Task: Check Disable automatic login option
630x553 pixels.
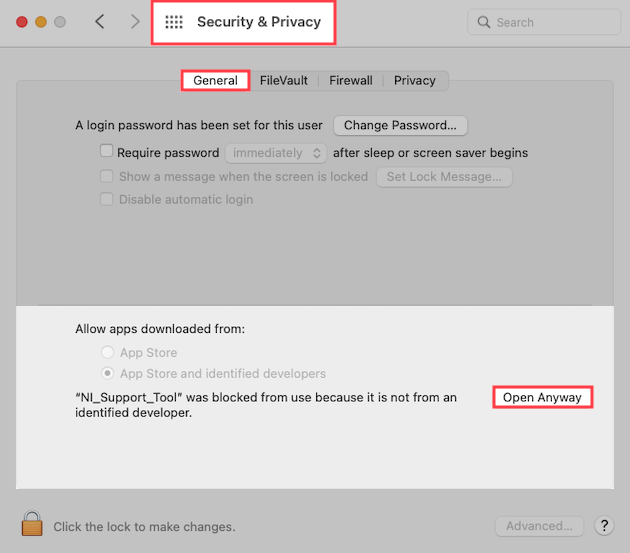Action: pos(107,199)
